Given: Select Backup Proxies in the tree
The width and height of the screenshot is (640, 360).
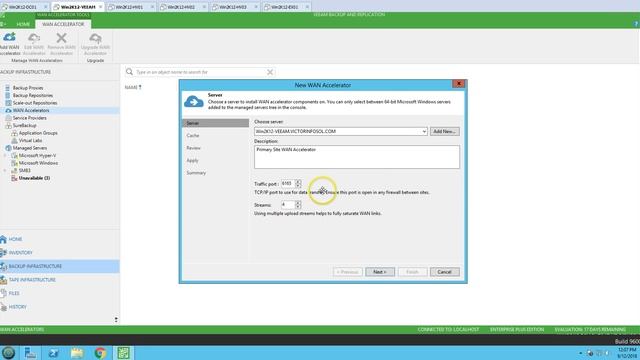Looking at the screenshot, I should 28,88.
